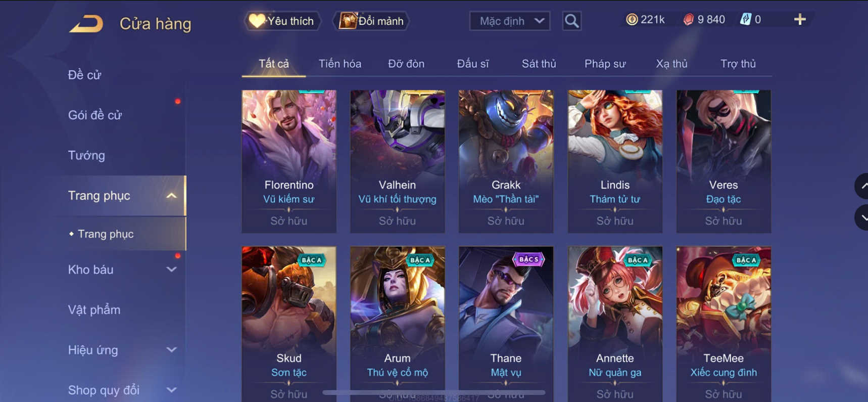Switch to the Sát thủ tab

(x=539, y=64)
